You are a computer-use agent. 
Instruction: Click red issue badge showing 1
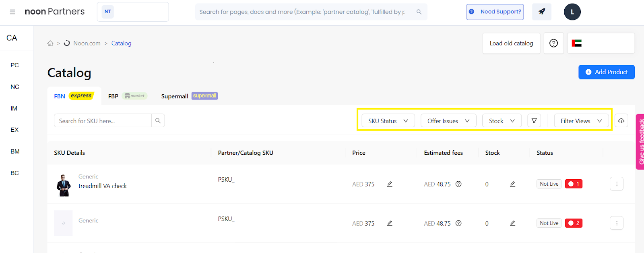[x=574, y=184]
